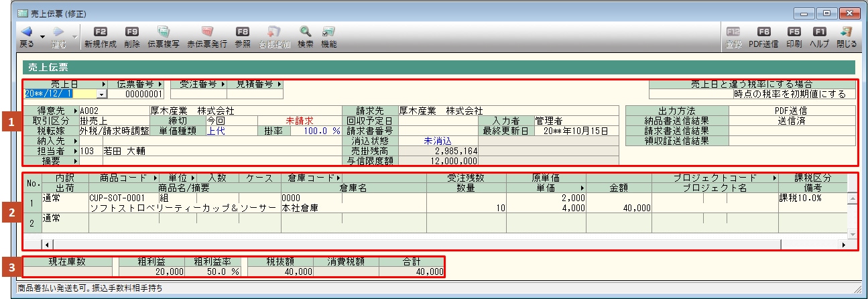
Task: Click the 金額 cell showing 40,000
Action: point(618,208)
